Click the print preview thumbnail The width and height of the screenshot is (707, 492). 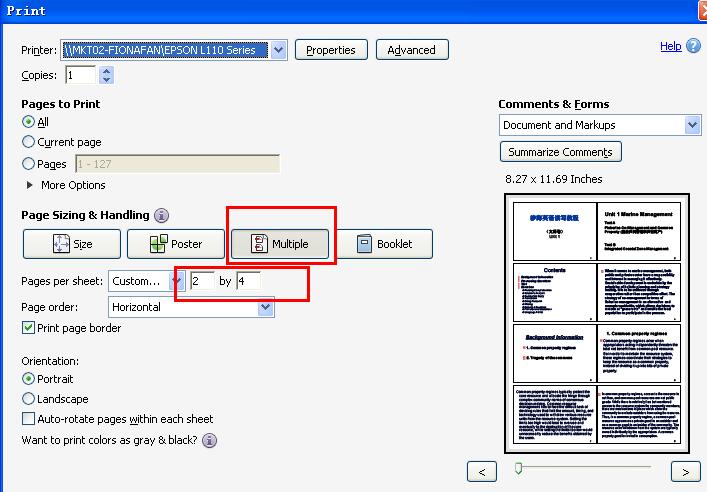pos(597,323)
